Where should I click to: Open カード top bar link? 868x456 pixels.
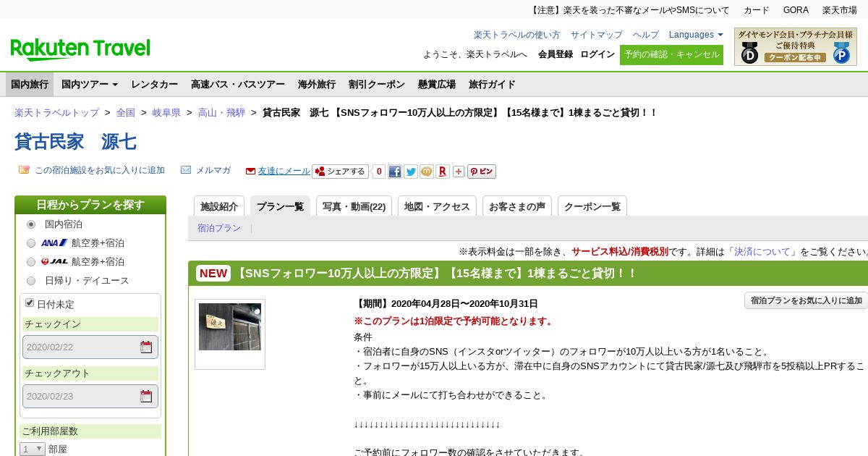click(757, 10)
